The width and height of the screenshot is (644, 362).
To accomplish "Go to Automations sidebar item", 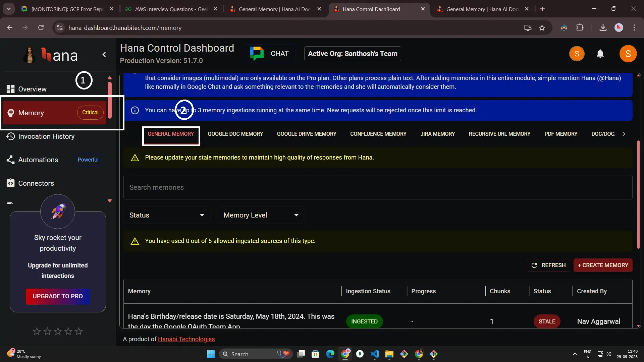I will (x=38, y=160).
